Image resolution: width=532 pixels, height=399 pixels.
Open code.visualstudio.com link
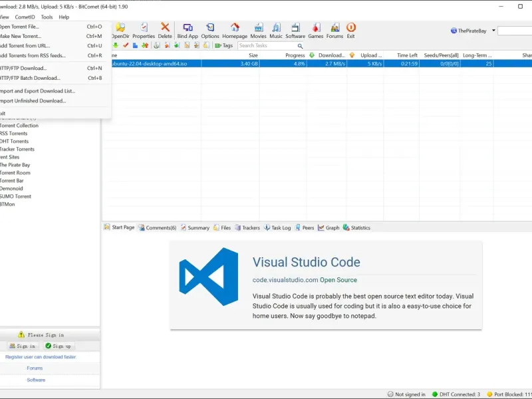pyautogui.click(x=285, y=280)
